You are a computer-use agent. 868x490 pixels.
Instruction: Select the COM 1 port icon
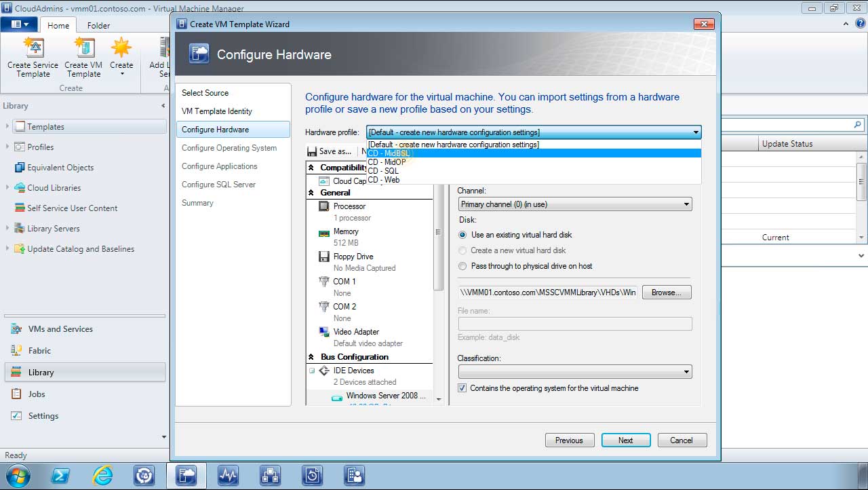click(x=324, y=282)
